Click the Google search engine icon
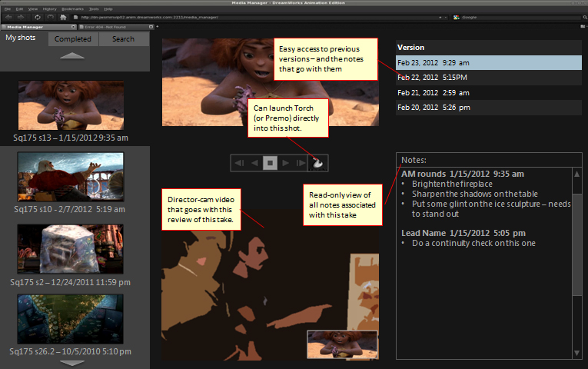The height and width of the screenshot is (369, 588). [x=457, y=17]
